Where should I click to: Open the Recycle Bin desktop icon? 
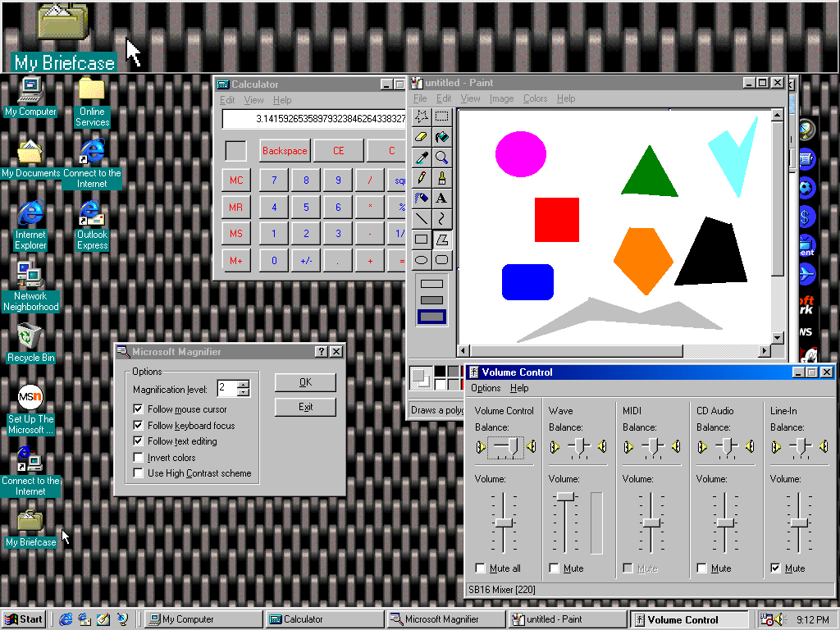(x=30, y=343)
